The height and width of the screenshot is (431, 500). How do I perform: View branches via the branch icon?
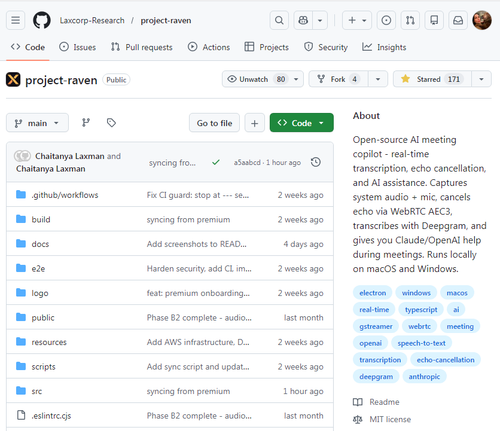pyautogui.click(x=86, y=123)
